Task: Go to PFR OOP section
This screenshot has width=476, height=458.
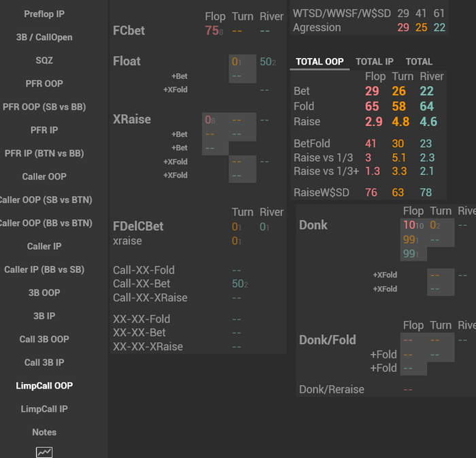Action: pyautogui.click(x=44, y=84)
